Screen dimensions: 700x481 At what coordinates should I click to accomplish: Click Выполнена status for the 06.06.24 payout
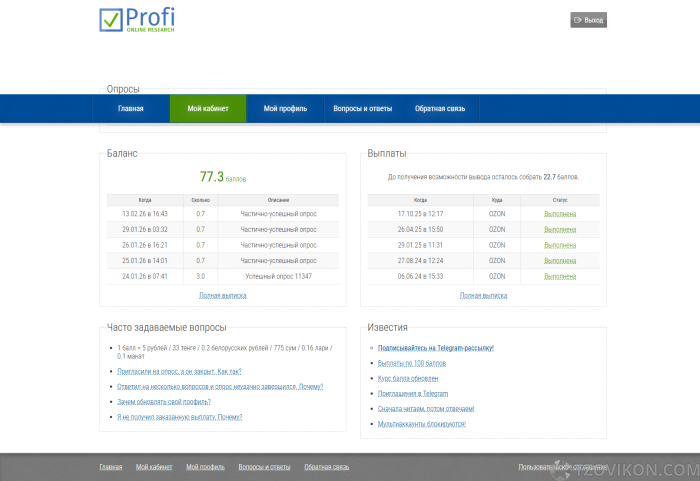click(x=560, y=276)
